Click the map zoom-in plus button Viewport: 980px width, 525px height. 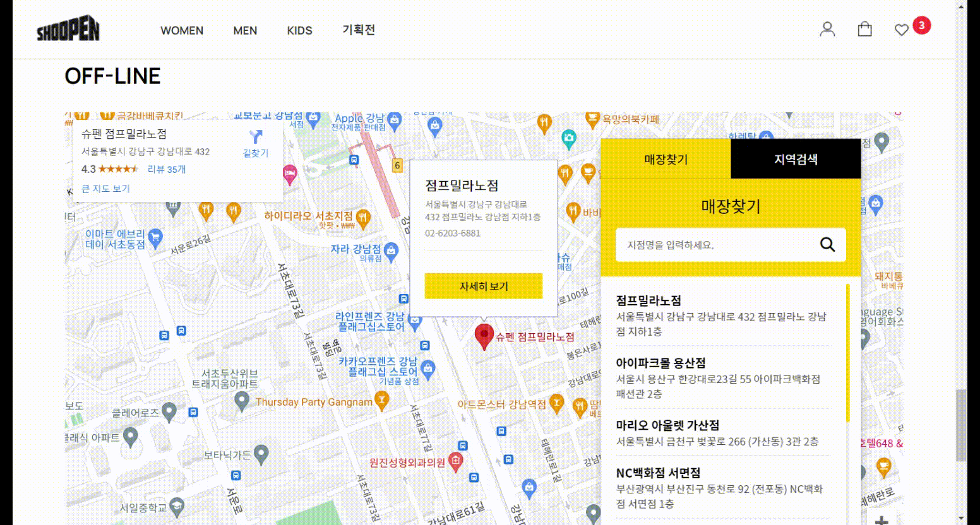tap(881, 520)
